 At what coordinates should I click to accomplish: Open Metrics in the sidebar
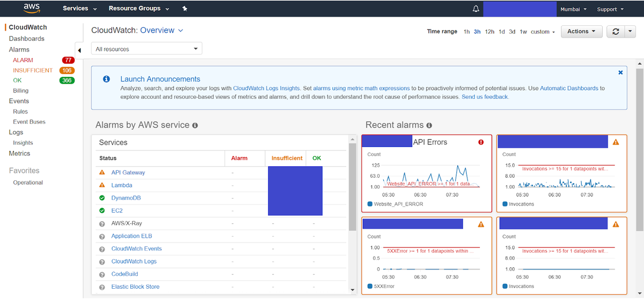20,153
